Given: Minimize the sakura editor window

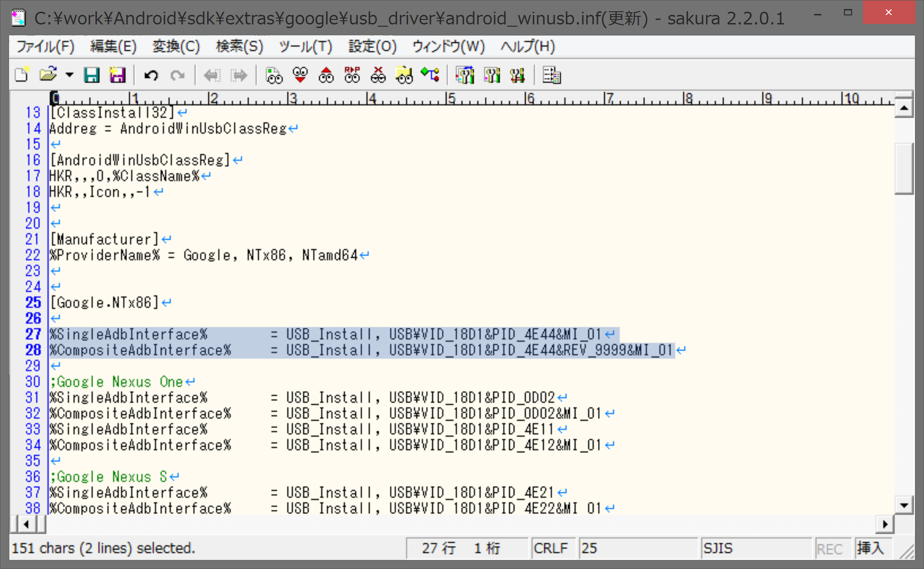Looking at the screenshot, I should 818,14.
